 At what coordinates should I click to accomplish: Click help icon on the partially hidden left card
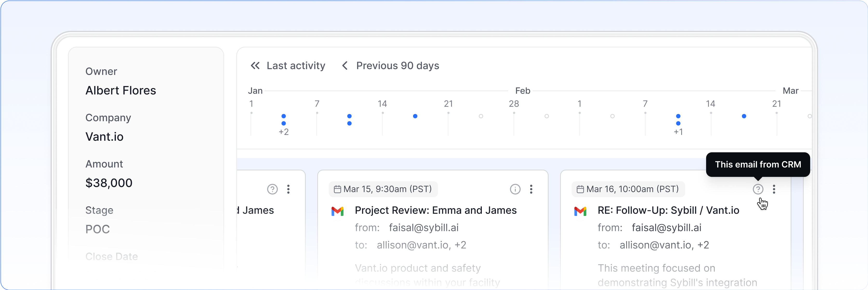coord(272,189)
